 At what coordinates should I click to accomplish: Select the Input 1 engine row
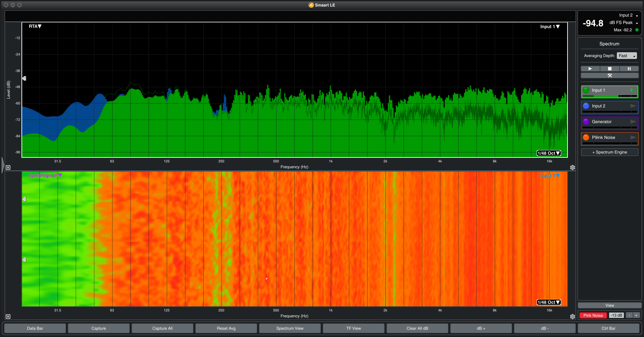609,91
